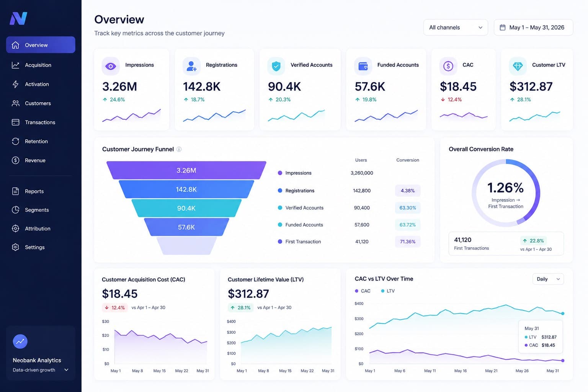Open the Overview menu item

41,45
